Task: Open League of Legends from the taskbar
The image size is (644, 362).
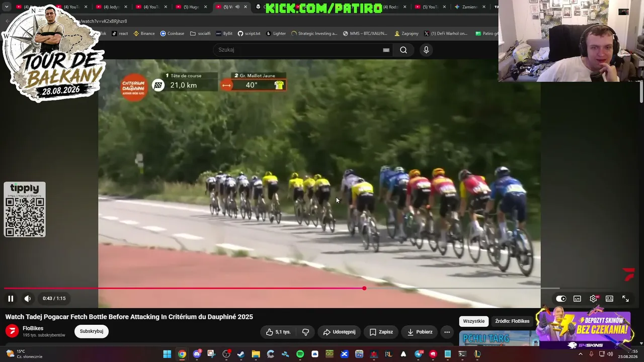Action: pos(477,354)
